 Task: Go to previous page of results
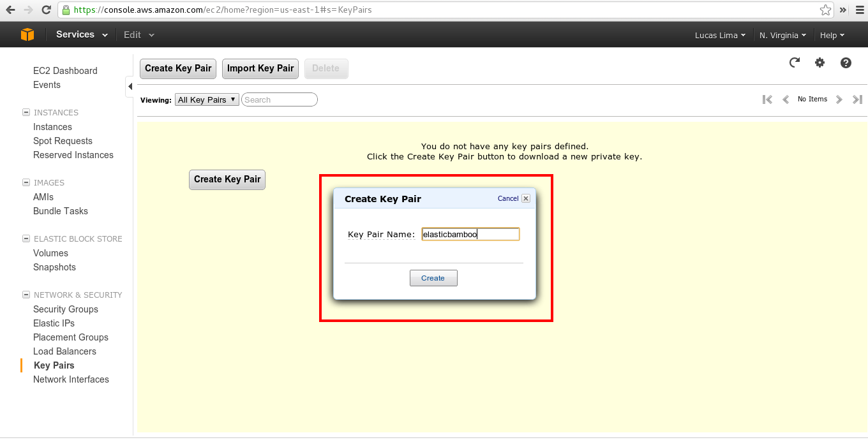coord(786,99)
